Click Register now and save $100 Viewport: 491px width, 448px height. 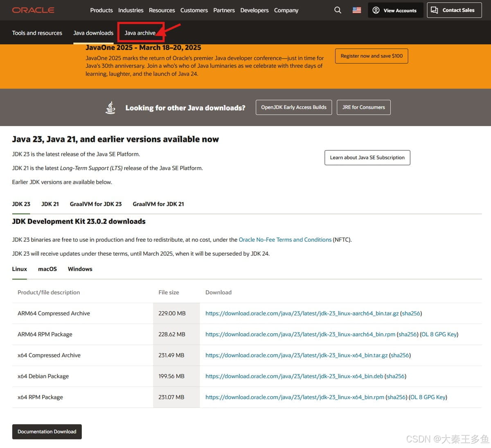tap(371, 56)
